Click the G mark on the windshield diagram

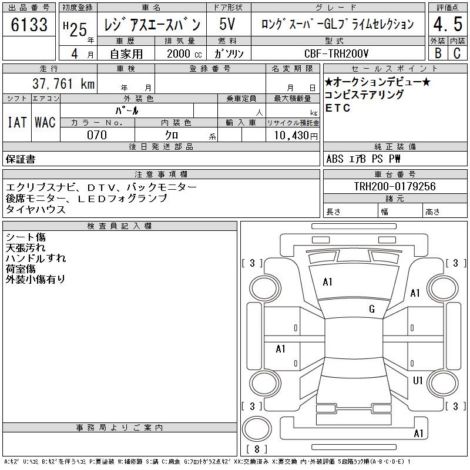(x=372, y=309)
